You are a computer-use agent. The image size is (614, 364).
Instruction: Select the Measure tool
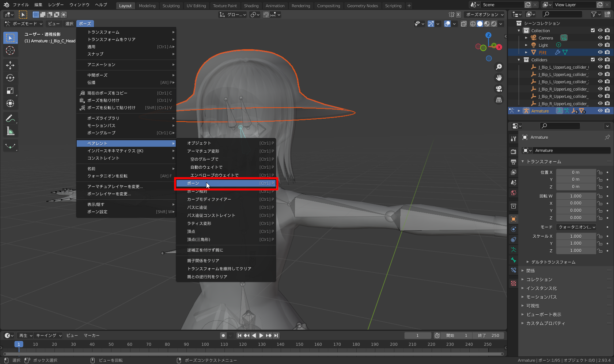tap(10, 131)
